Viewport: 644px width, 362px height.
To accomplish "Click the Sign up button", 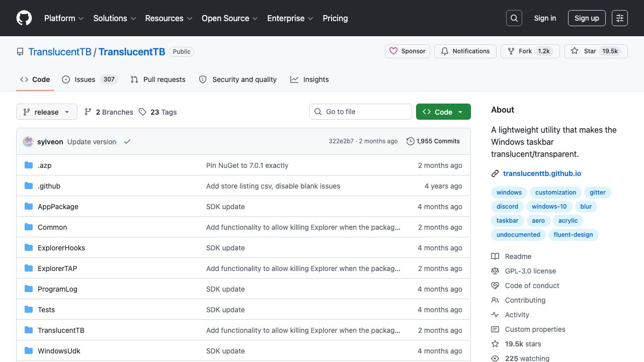I will [x=587, y=18].
